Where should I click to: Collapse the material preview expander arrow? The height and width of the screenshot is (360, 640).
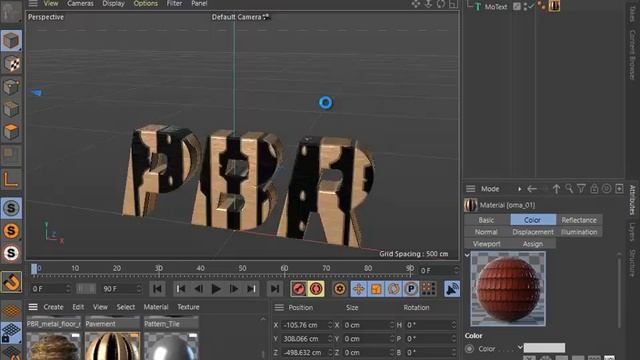click(x=467, y=256)
